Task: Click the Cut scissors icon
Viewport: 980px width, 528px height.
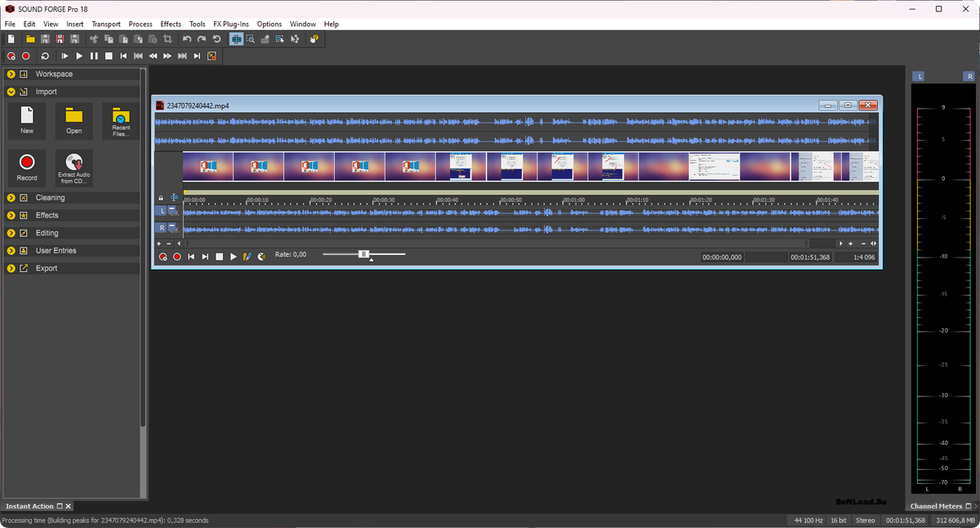Action: pos(93,39)
